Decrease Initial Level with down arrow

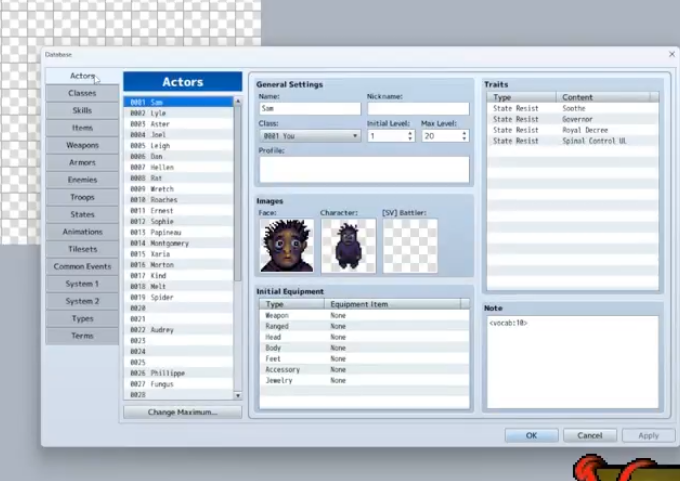pos(410,139)
